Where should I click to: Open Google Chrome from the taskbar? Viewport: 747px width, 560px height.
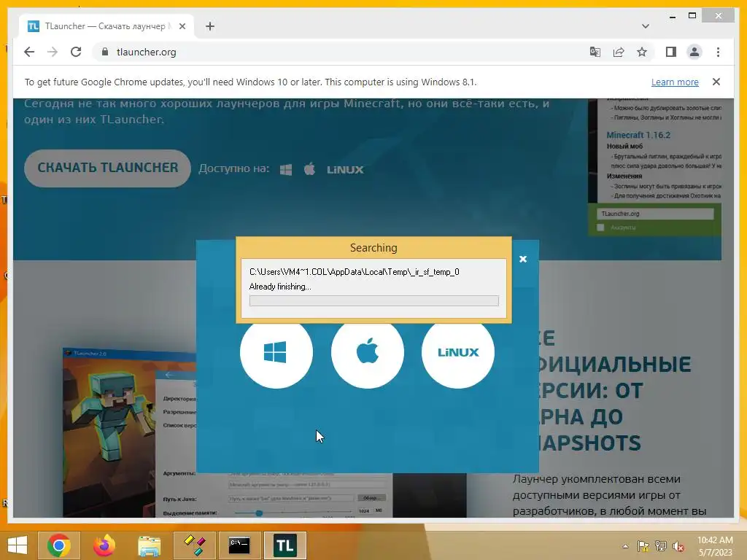click(x=59, y=545)
